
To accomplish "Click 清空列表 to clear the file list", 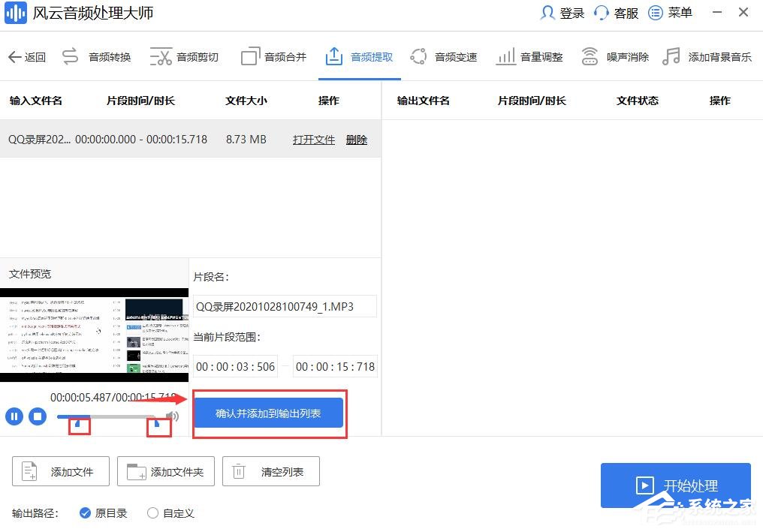I will [270, 471].
